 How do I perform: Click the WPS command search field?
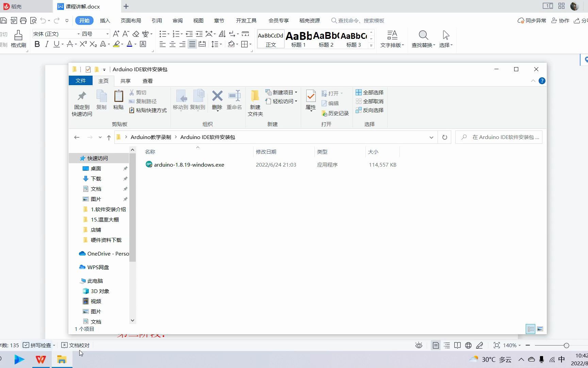point(358,20)
